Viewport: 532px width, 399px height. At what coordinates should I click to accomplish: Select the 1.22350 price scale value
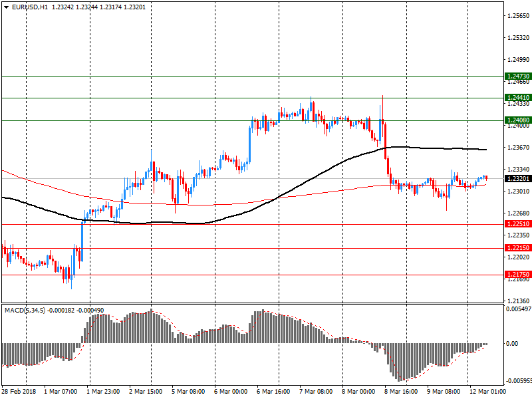click(x=519, y=235)
